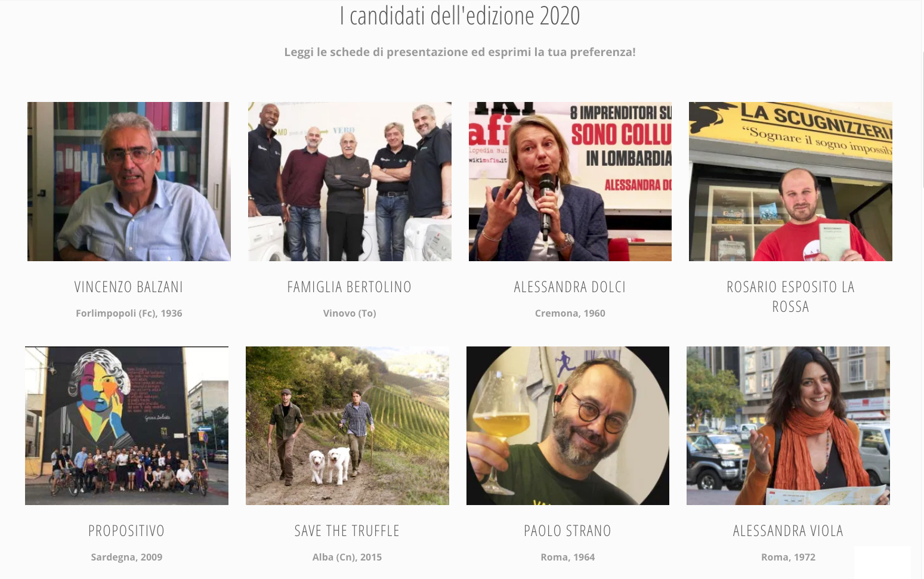The height and width of the screenshot is (579, 924).
Task: Select Alessandra Viola's photo with orange scarf
Action: click(x=788, y=426)
